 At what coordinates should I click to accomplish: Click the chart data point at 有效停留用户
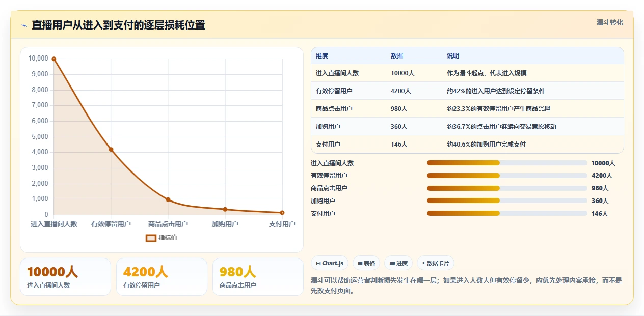coord(111,150)
